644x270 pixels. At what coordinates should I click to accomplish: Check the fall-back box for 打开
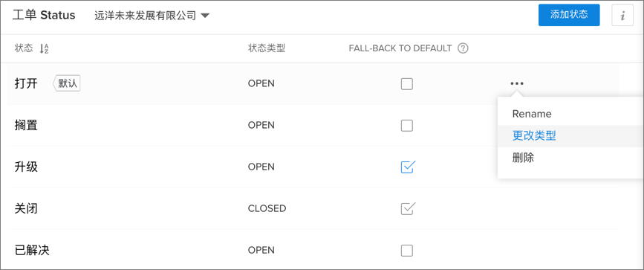coord(406,84)
